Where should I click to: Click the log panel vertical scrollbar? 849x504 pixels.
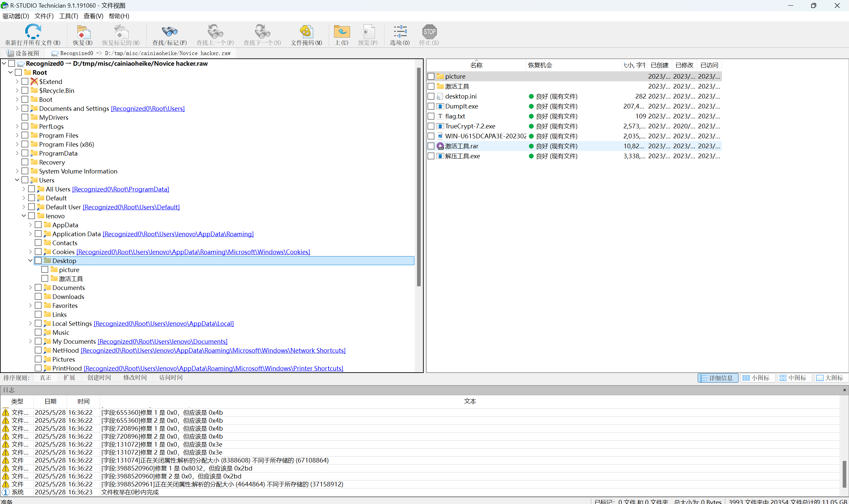pyautogui.click(x=845, y=474)
